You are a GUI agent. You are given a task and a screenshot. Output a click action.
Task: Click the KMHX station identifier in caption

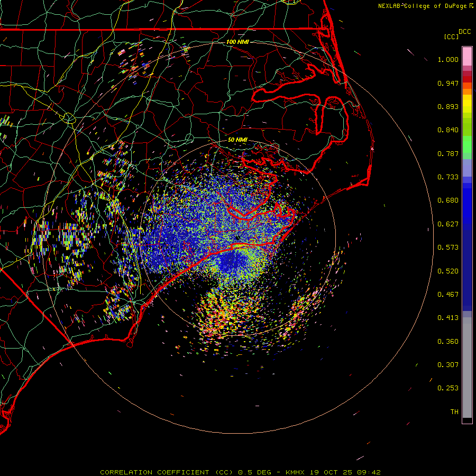(x=295, y=472)
